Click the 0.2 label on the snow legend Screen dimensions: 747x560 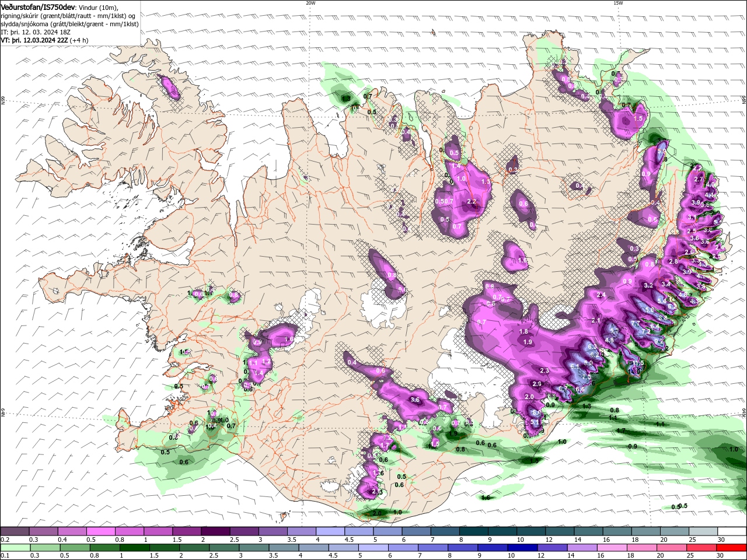(x=5, y=540)
